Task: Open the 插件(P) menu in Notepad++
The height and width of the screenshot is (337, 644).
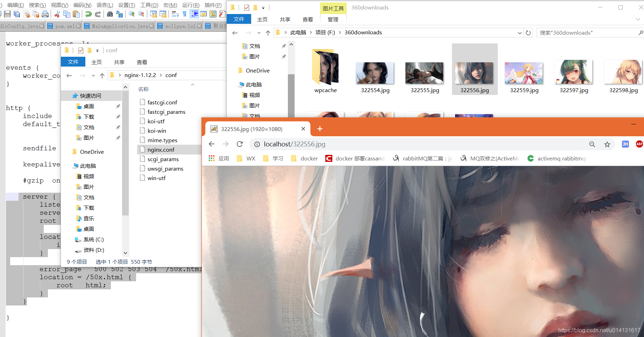Action: click(213, 5)
